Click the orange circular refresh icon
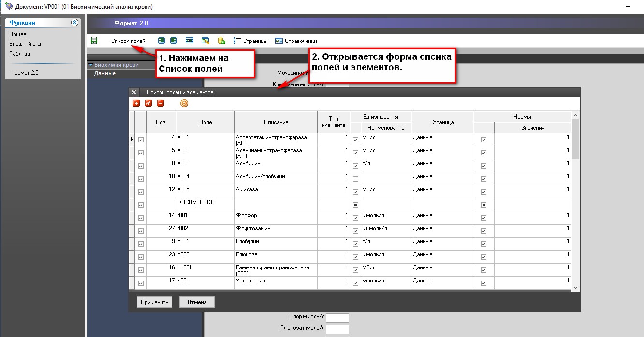 [184, 103]
